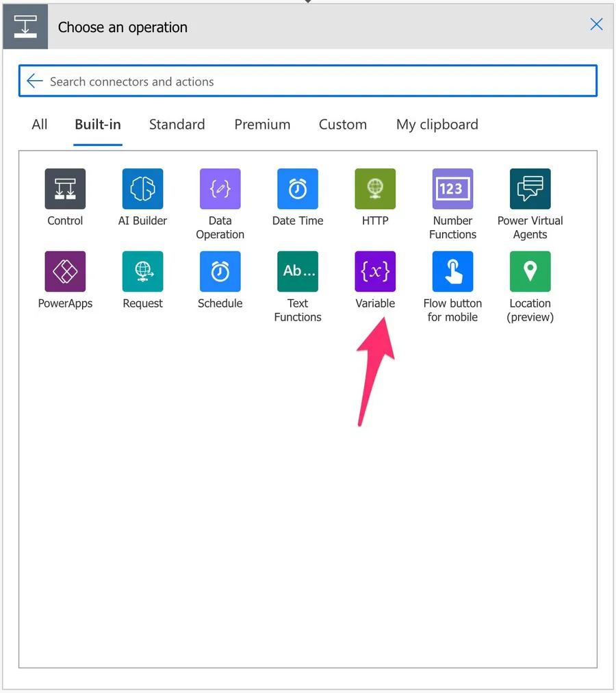Pick the Date Time connector

298,189
